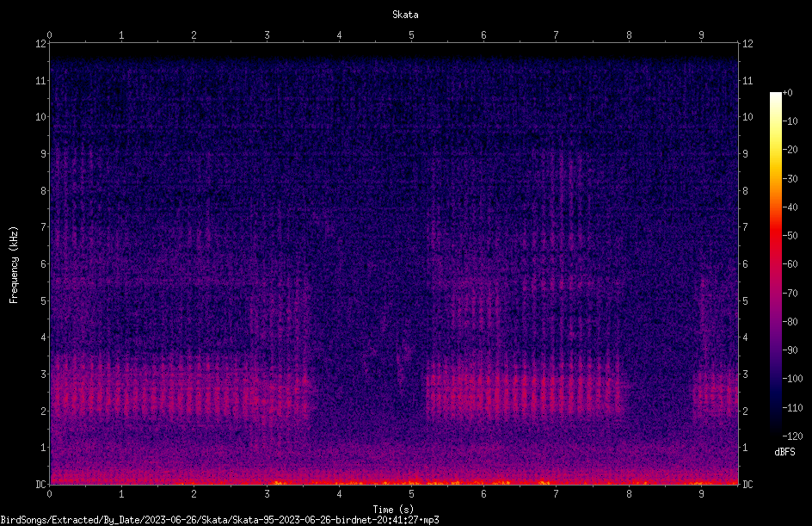This screenshot has height=526, width=812.
Task: Click "2" on the right frequency axis
Action: click(x=745, y=411)
